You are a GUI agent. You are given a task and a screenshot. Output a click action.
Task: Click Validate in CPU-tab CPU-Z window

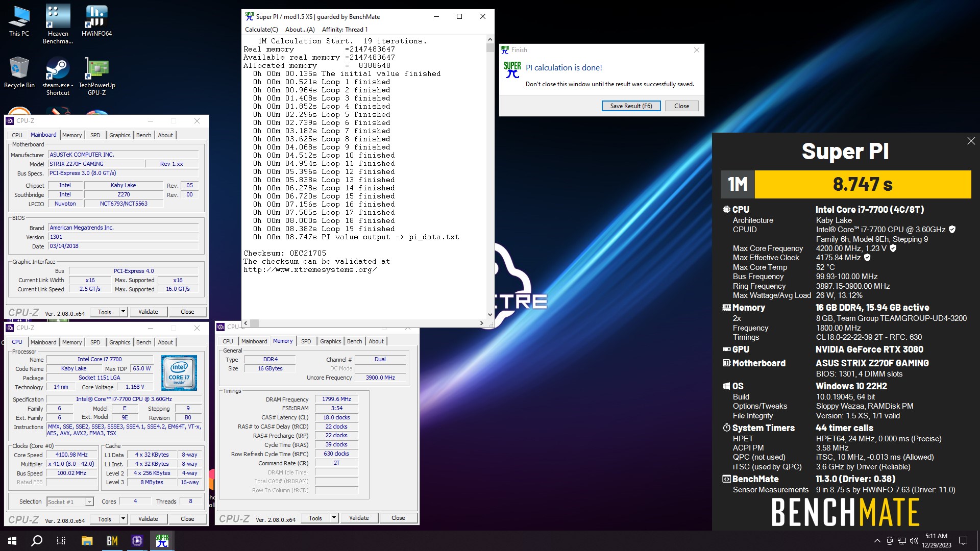(148, 519)
